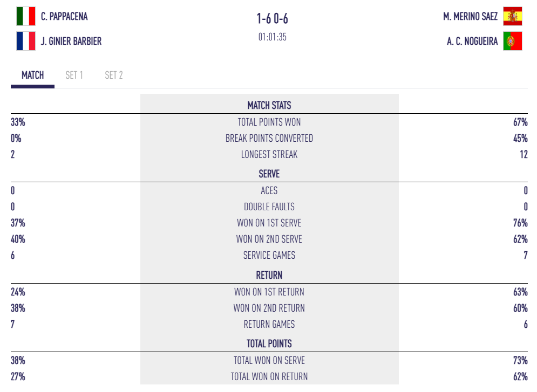Viewport: 537px width, 392px height.
Task: Click the MATCH STATS section header
Action: click(269, 106)
